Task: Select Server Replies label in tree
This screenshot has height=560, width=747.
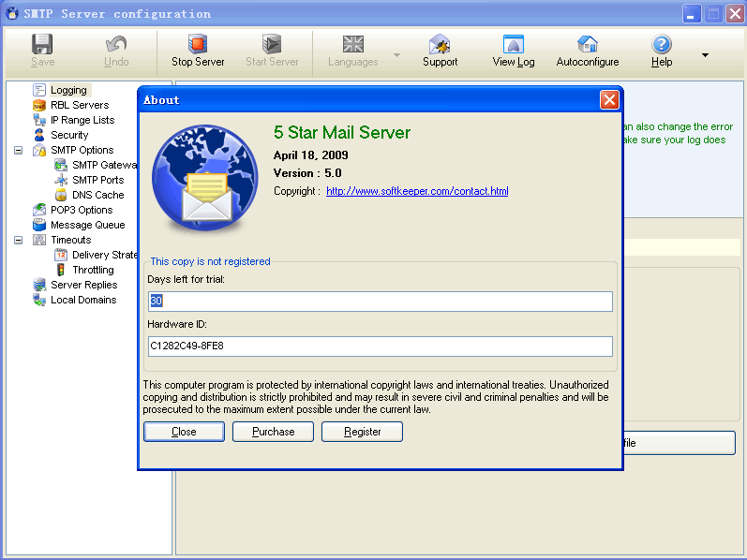Action: (83, 285)
